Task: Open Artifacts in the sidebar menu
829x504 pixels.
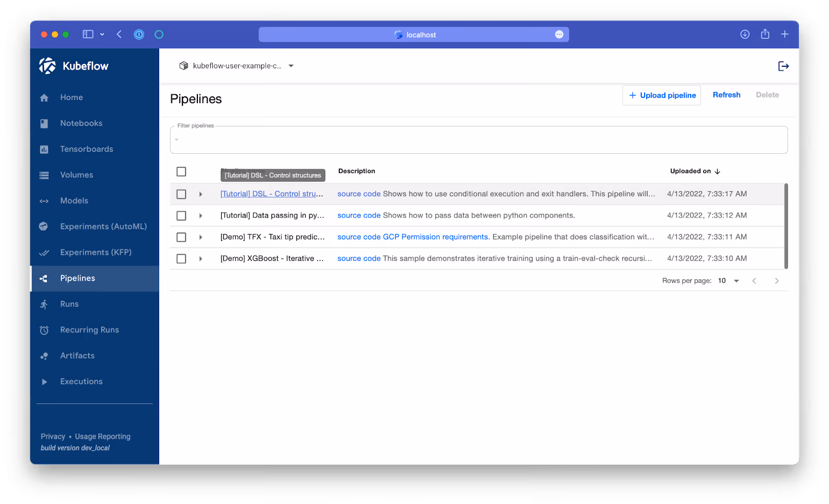Action: (x=95, y=356)
